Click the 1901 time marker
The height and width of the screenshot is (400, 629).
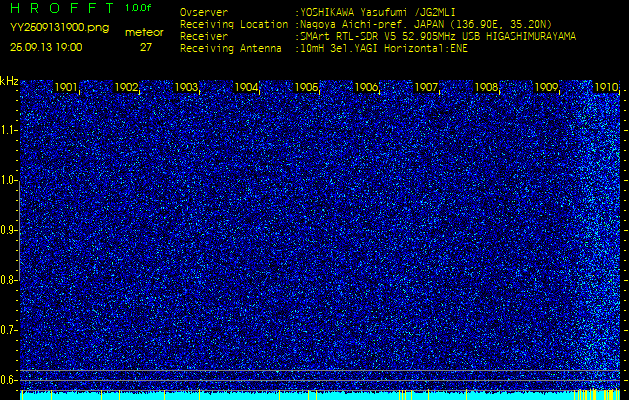click(67, 88)
